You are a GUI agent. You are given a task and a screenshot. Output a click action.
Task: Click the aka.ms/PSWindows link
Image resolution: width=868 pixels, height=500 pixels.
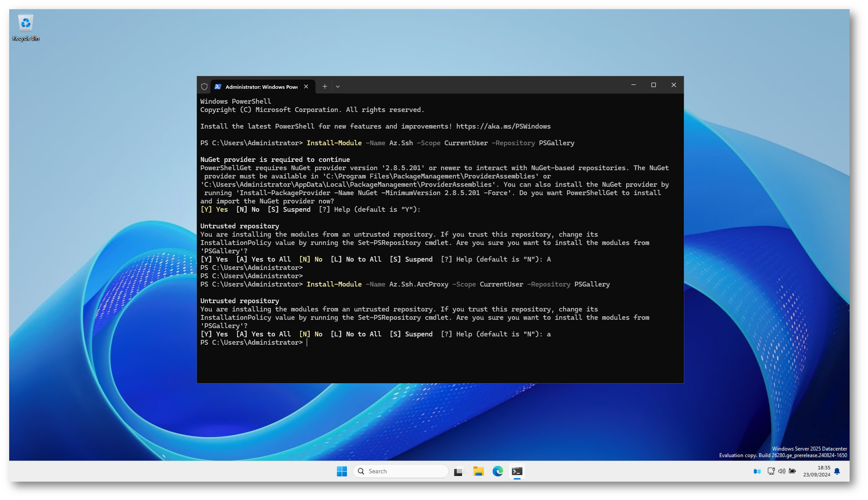[503, 126]
